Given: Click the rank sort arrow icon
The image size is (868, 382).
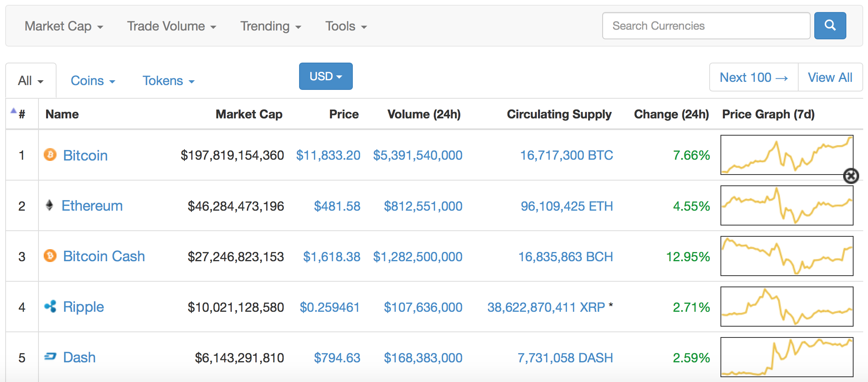Looking at the screenshot, I should (14, 111).
